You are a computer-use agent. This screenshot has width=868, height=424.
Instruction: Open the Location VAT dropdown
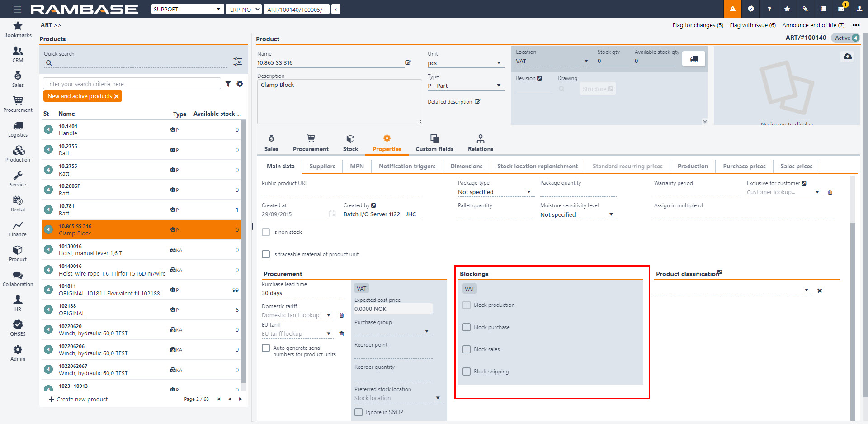(586, 62)
